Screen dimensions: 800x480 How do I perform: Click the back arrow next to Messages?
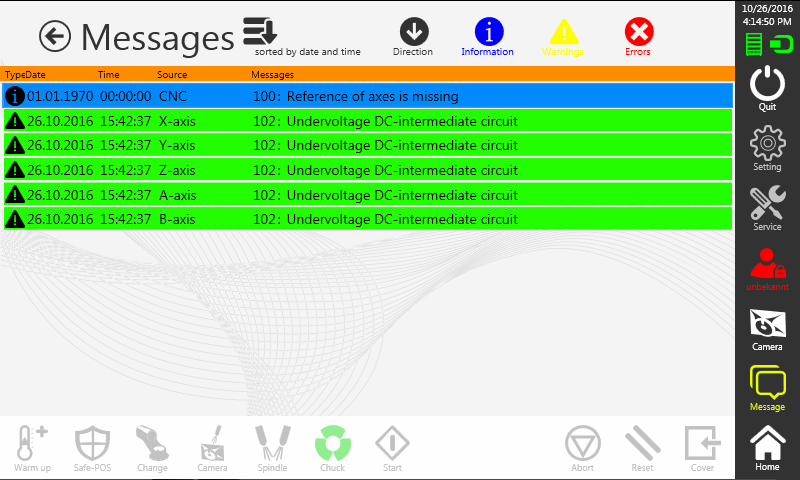55,37
